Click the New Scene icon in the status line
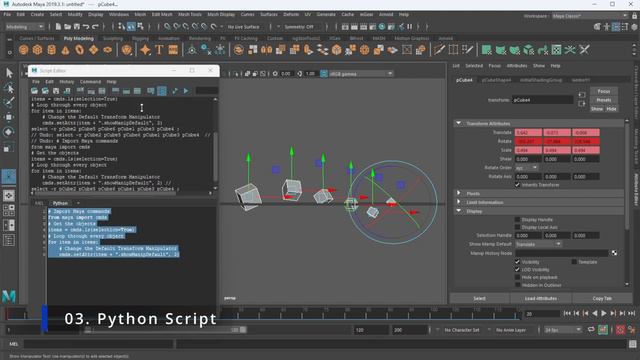The width and height of the screenshot is (640, 360). click(58, 27)
